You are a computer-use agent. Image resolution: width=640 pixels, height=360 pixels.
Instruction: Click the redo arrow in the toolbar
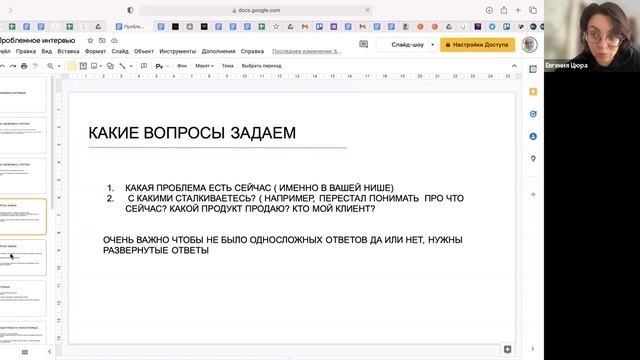click(x=13, y=66)
